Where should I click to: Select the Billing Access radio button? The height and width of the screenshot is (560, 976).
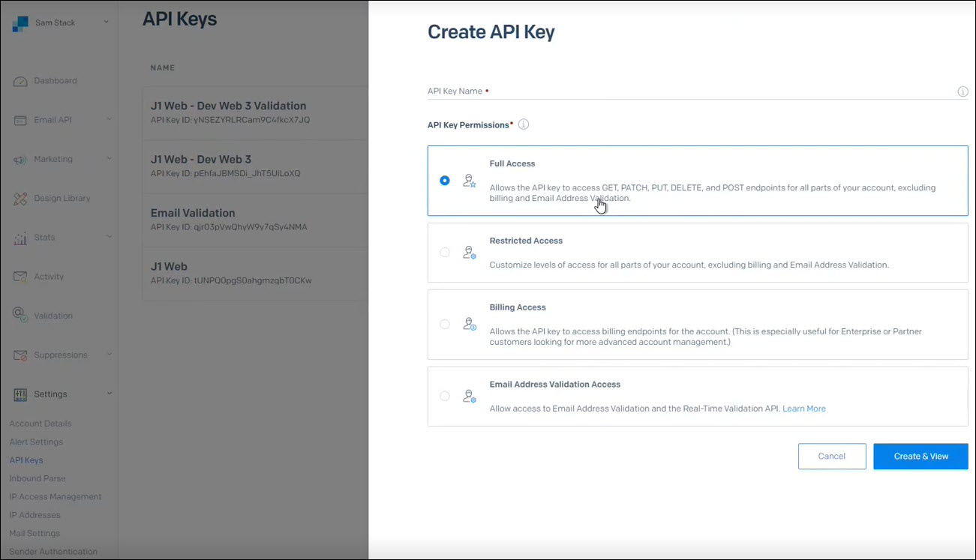click(x=445, y=325)
